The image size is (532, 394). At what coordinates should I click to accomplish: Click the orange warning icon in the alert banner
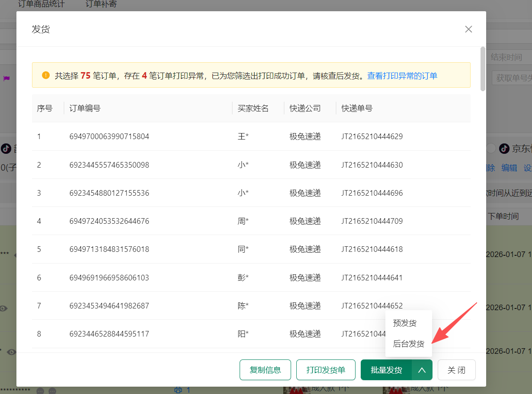(46, 76)
